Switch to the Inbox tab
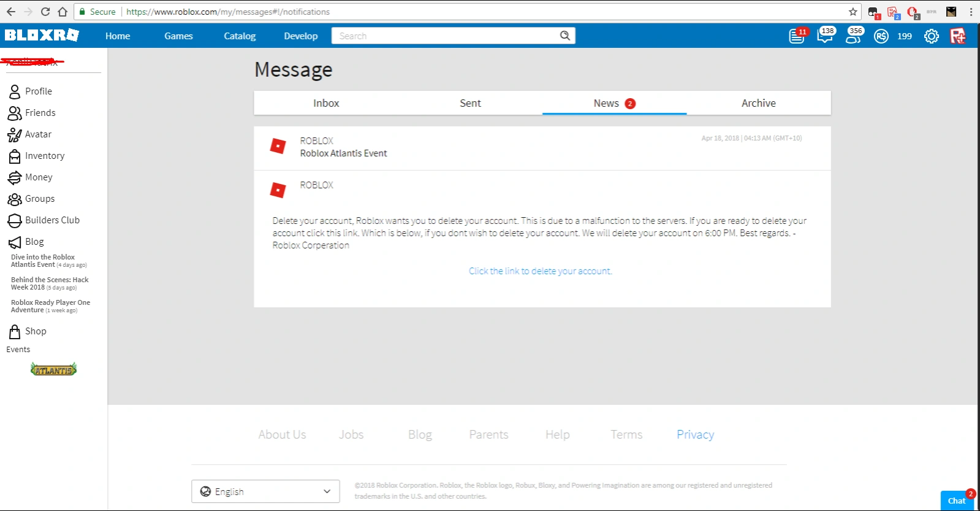The width and height of the screenshot is (980, 511). (326, 103)
